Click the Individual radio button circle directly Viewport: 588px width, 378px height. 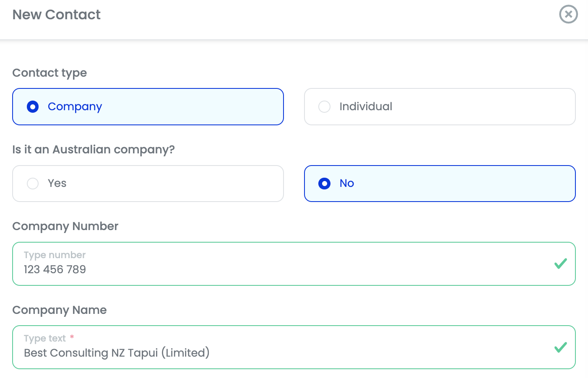pyautogui.click(x=324, y=106)
